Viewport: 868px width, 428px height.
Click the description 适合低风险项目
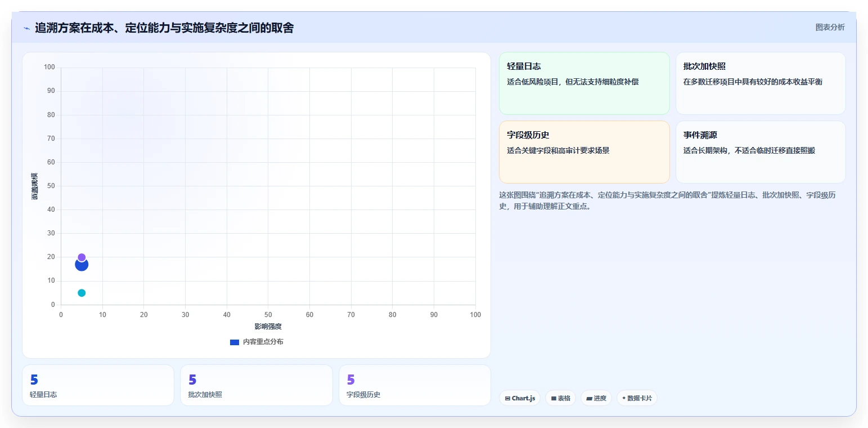(x=573, y=82)
